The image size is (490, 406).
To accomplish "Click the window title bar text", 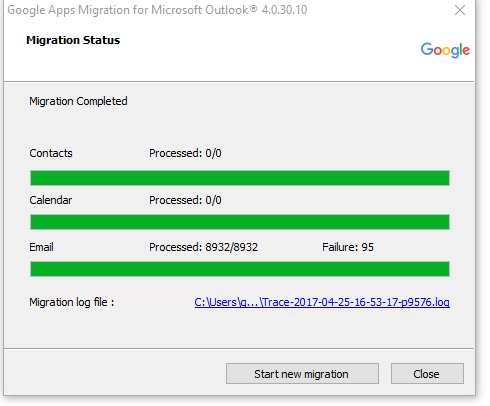I will pos(157,10).
